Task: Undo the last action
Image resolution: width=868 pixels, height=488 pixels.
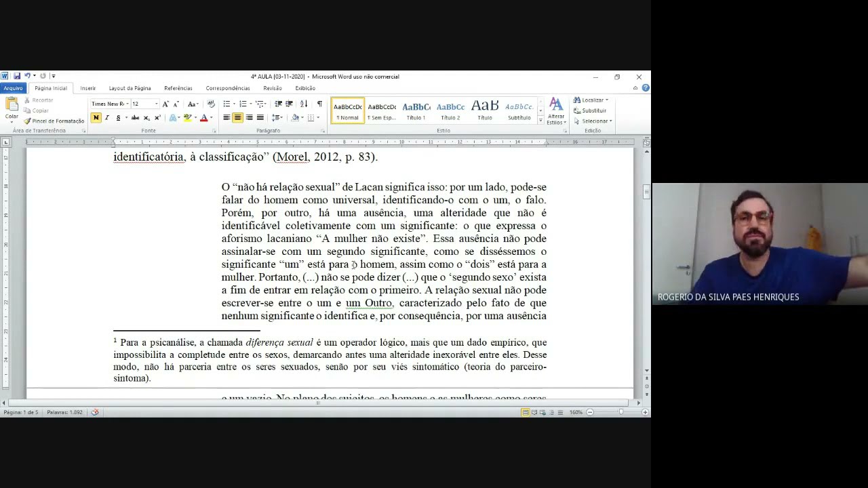Action: pos(27,76)
